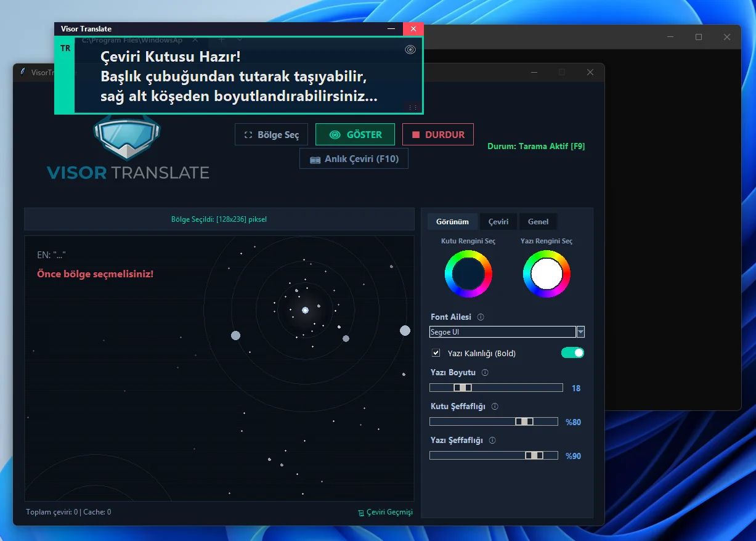Click the TR language label in the overlay
Image resolution: width=756 pixels, height=541 pixels.
tap(65, 48)
